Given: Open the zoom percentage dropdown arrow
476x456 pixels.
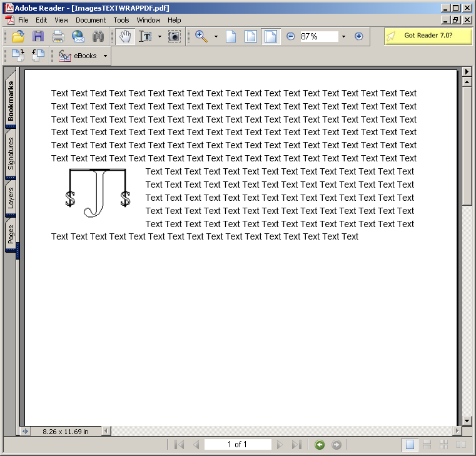Looking at the screenshot, I should [343, 37].
